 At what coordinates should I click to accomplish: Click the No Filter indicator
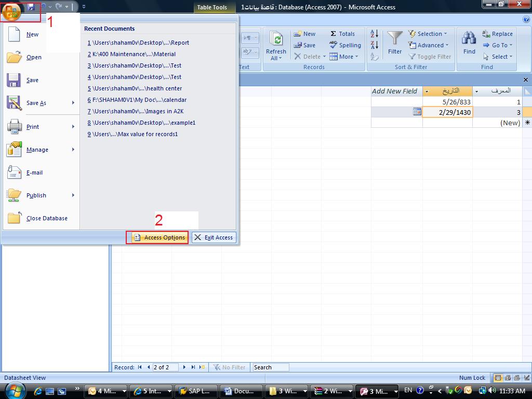coord(229,367)
